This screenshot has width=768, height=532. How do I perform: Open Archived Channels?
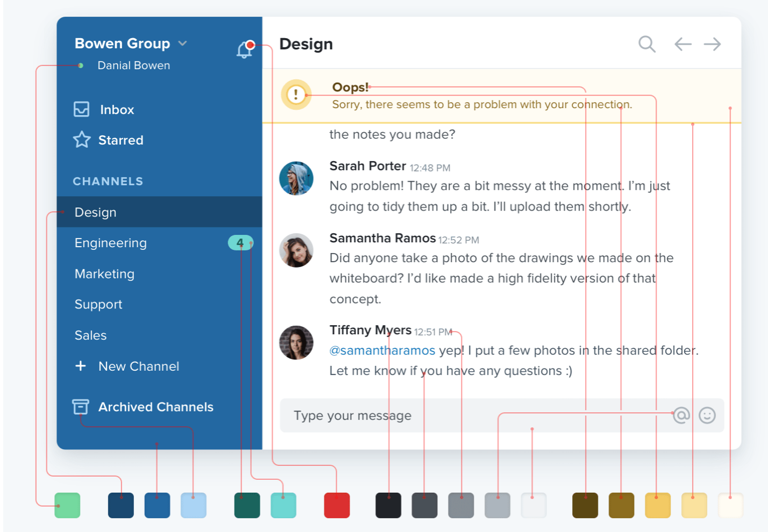(155, 407)
